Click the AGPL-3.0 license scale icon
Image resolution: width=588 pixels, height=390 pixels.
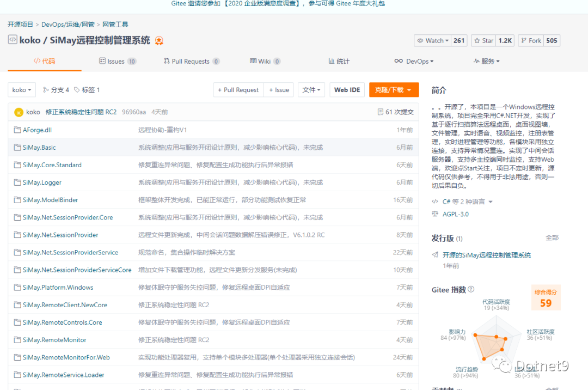(x=435, y=214)
